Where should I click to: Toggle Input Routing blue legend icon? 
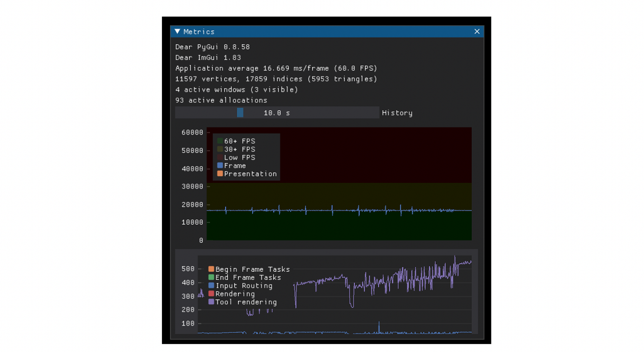[211, 285]
